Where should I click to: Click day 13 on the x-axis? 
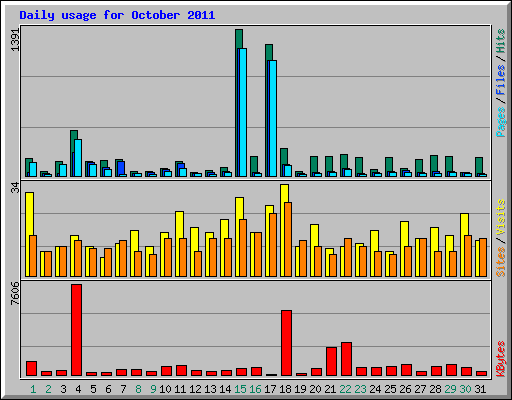tap(210, 389)
